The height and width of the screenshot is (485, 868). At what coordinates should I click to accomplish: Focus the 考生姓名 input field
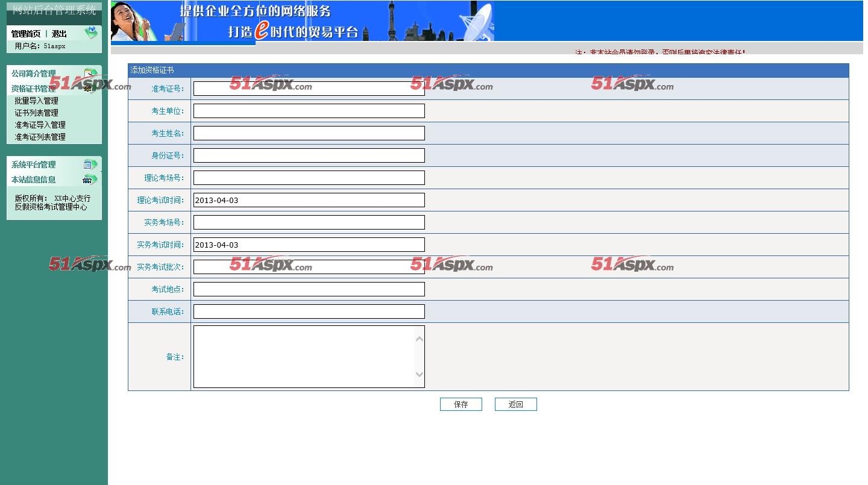click(x=309, y=133)
